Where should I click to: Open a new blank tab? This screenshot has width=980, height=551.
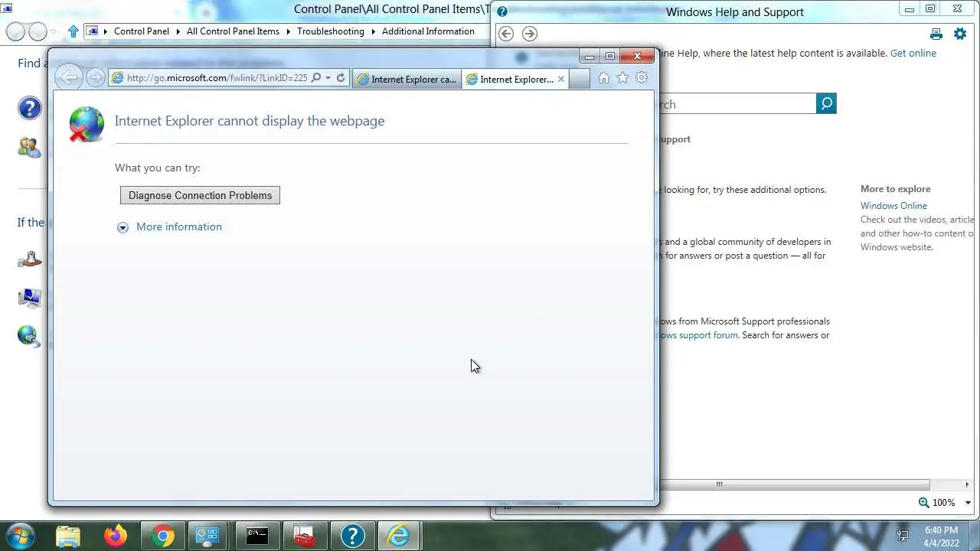[x=580, y=79]
